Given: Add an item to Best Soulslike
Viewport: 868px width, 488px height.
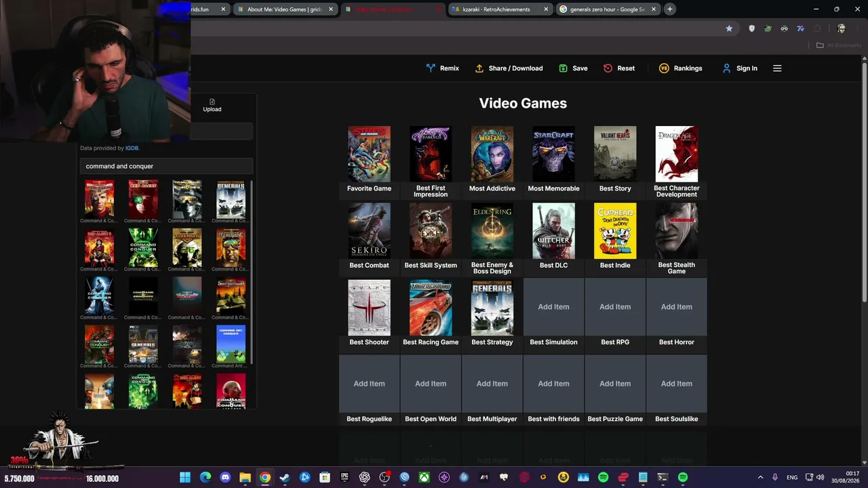Looking at the screenshot, I should pos(677,384).
